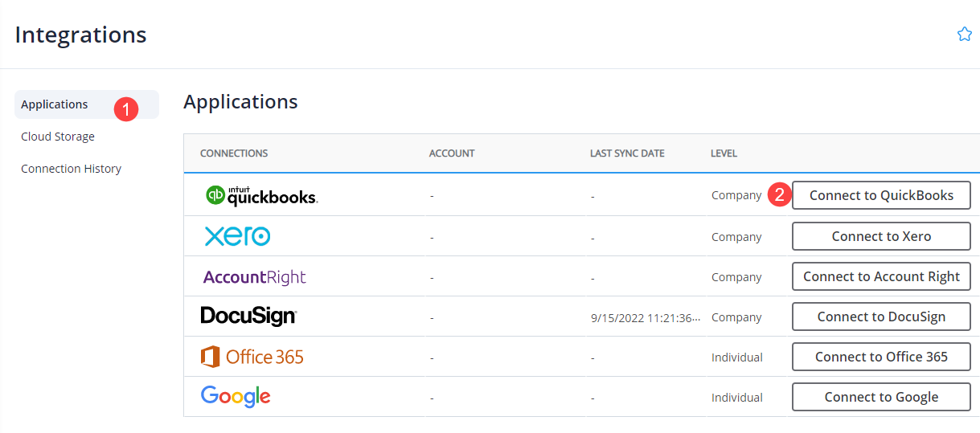
Task: Click the LEVEL column header
Action: [x=724, y=153]
